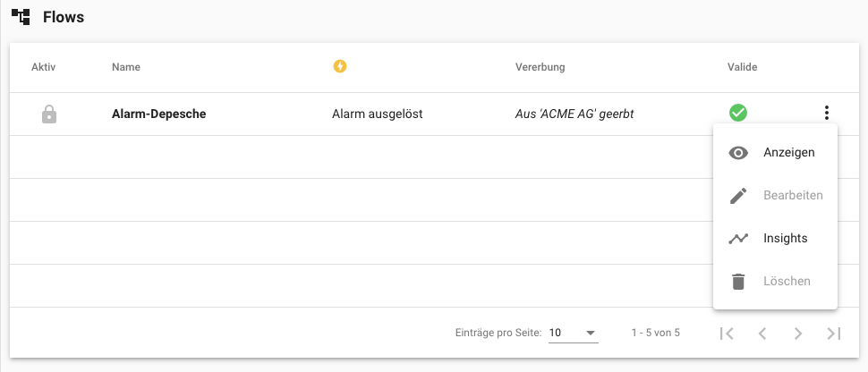Image resolution: width=868 pixels, height=372 pixels.
Task: Click the green valid checkmark icon
Action: (x=738, y=113)
